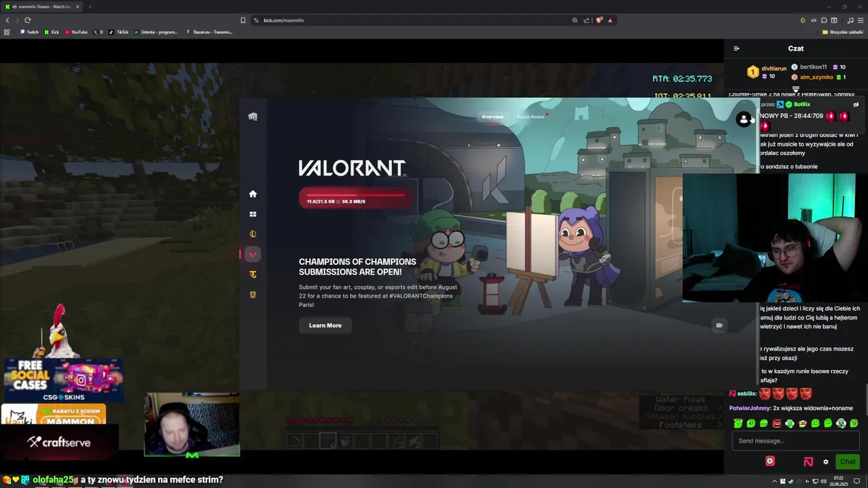The width and height of the screenshot is (868, 488).
Task: Open the TikTok bookmark
Action: (x=119, y=32)
